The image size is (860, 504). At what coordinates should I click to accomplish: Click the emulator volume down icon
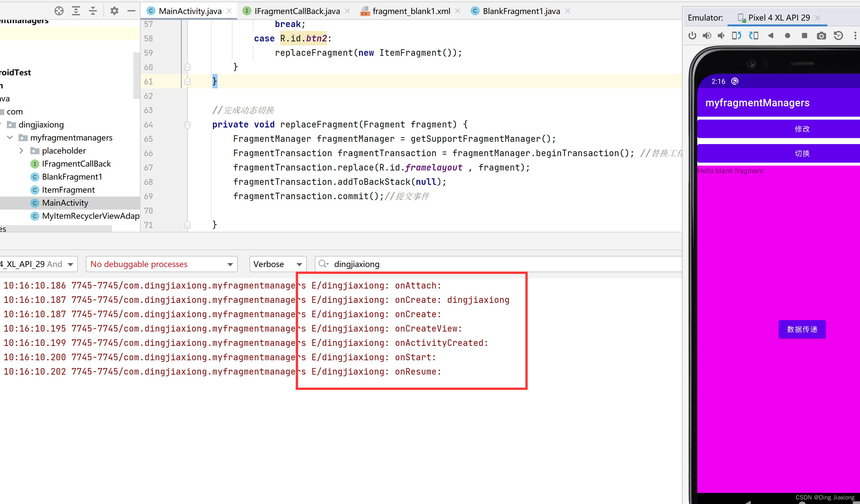721,36
